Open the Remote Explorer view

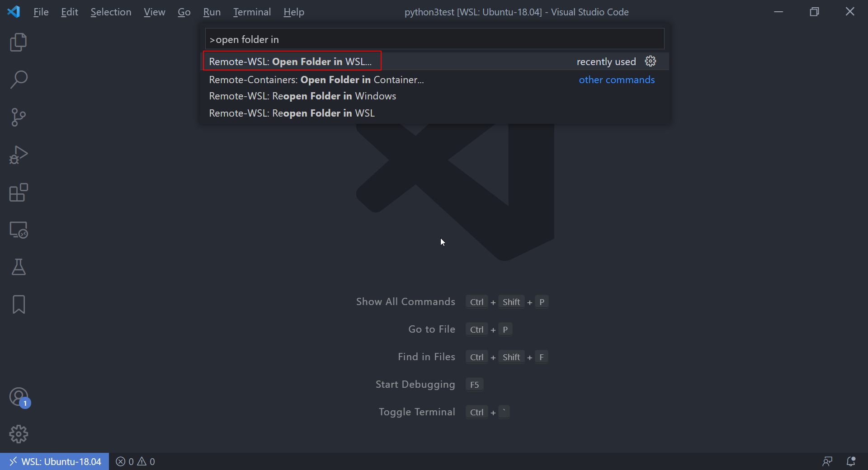tap(19, 230)
